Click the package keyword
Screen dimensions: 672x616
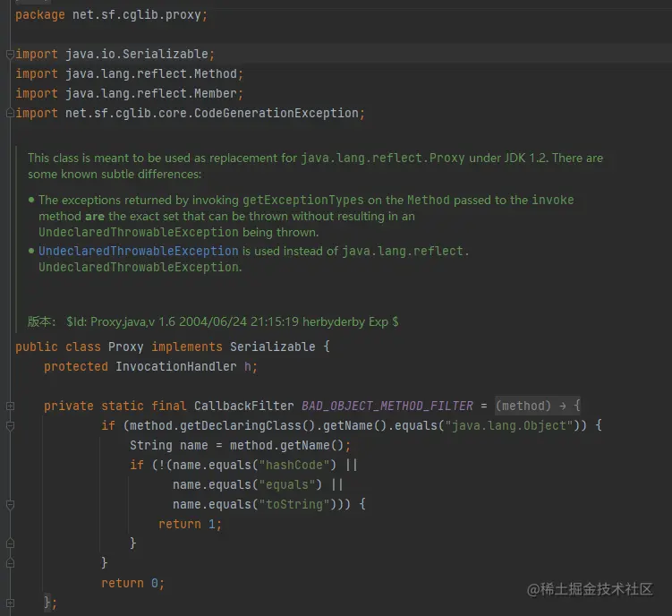click(x=40, y=15)
